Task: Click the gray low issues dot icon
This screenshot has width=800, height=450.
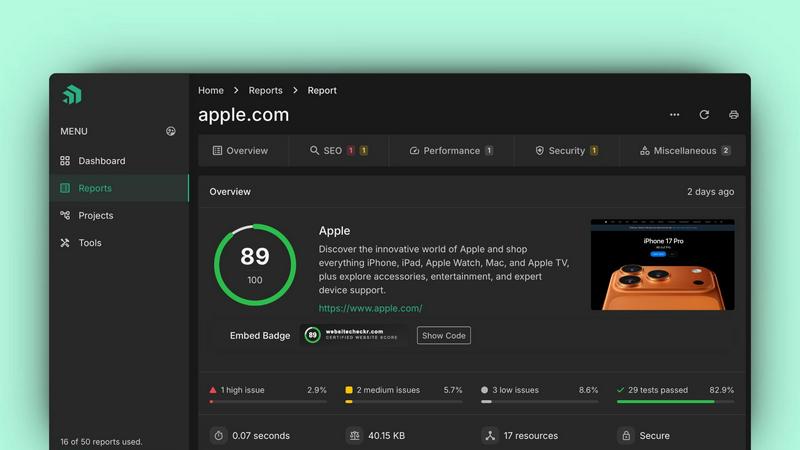Action: (484, 390)
